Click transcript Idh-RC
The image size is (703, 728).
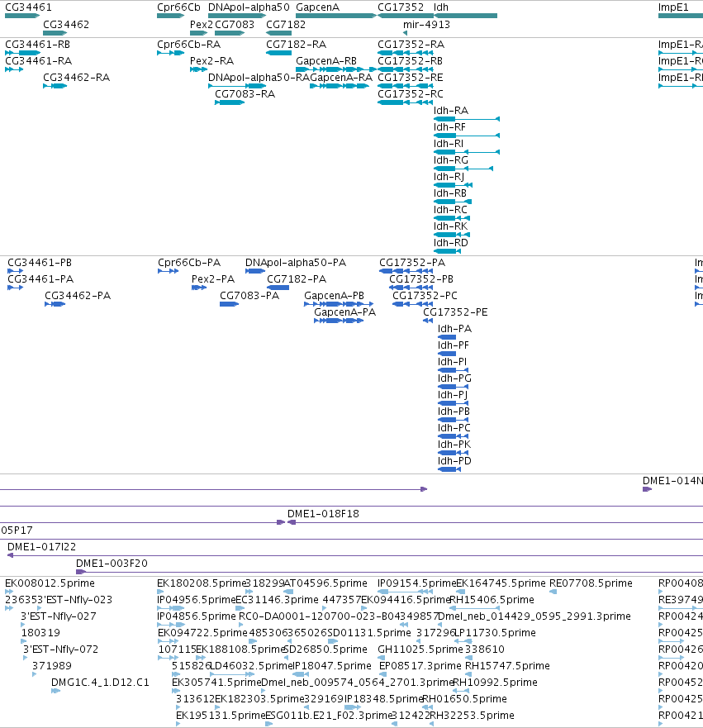tap(452, 218)
